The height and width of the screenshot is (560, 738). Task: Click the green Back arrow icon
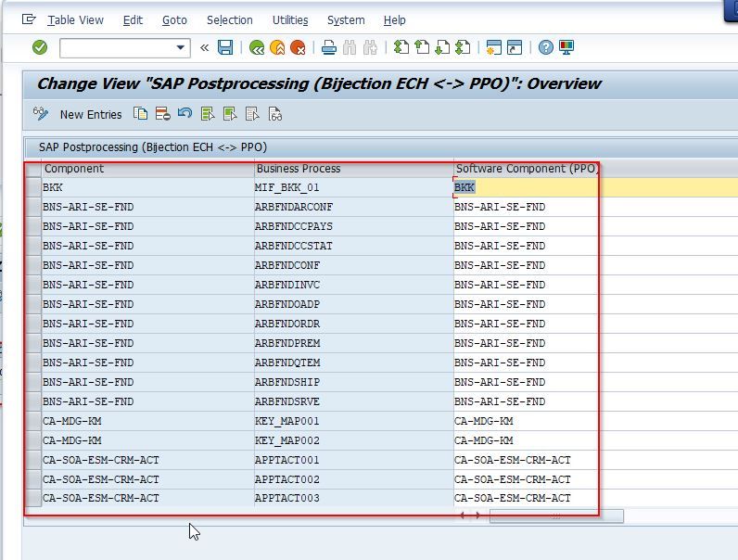tap(257, 47)
